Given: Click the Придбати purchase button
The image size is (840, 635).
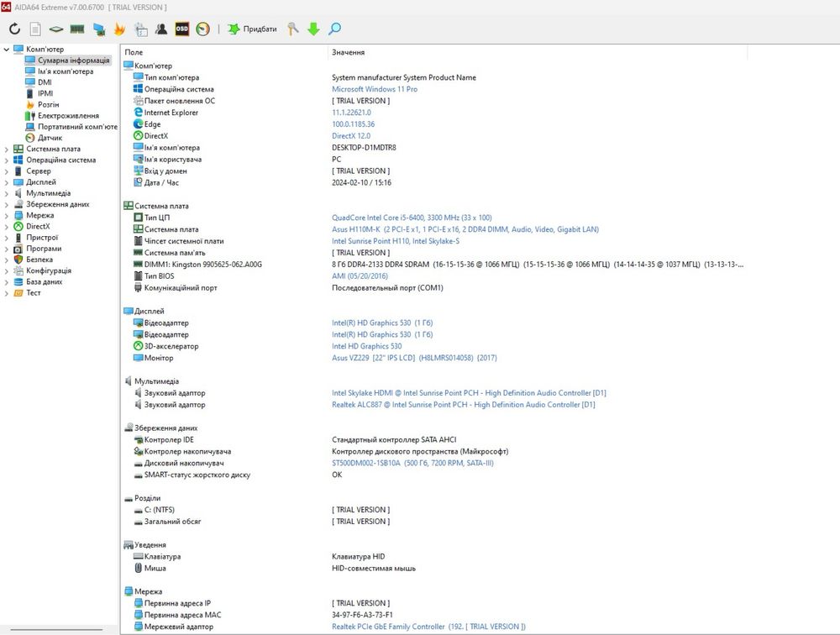Looking at the screenshot, I should click(252, 29).
